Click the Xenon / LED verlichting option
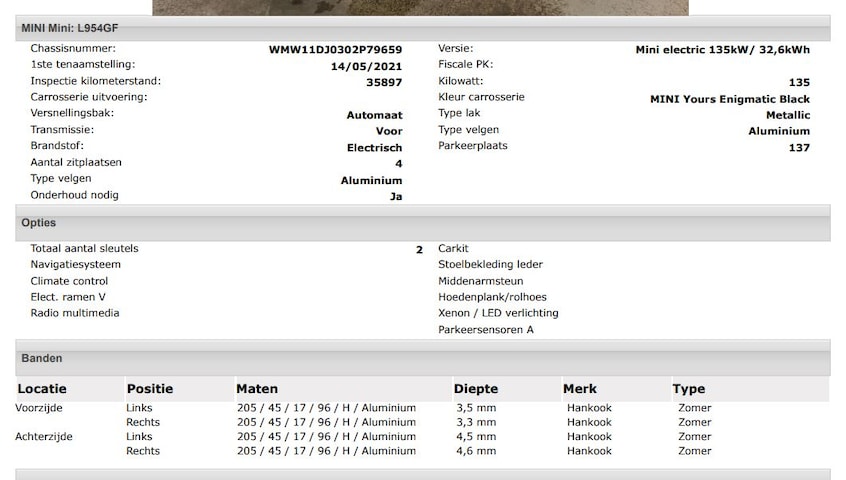This screenshot has width=846, height=480. click(x=498, y=313)
